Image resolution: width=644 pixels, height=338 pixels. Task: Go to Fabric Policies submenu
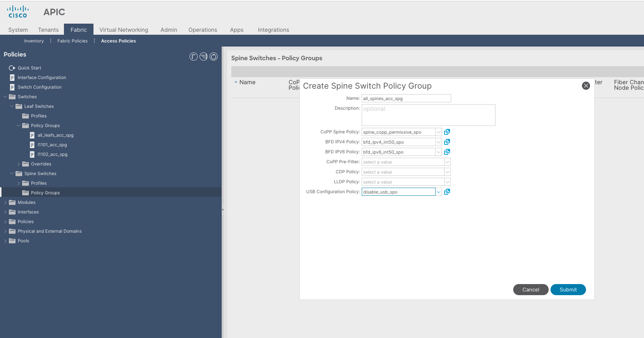[72, 41]
